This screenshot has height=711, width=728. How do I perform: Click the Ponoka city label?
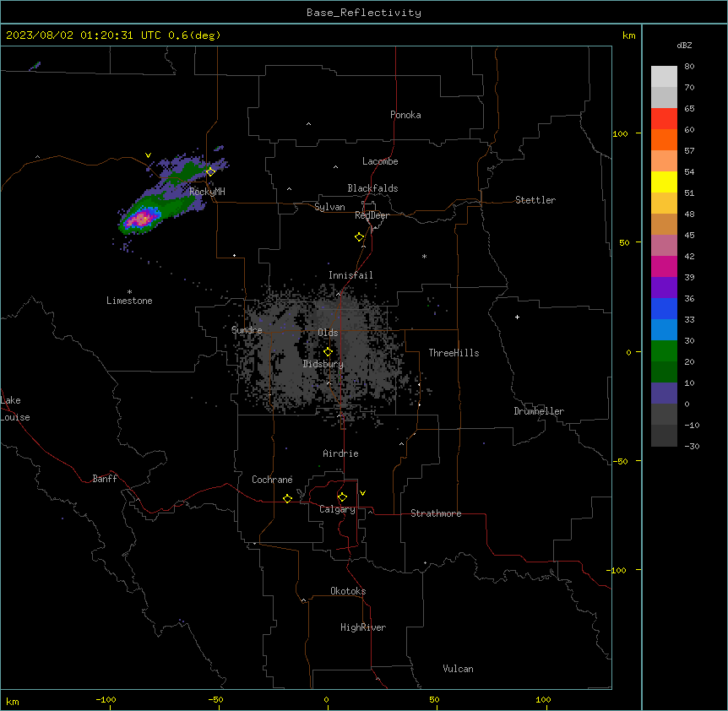click(x=405, y=115)
